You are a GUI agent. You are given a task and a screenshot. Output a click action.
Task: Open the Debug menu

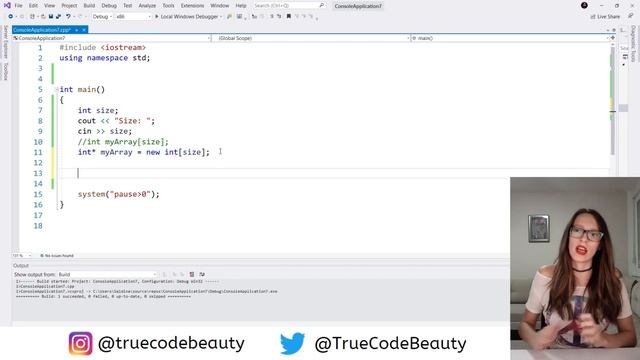coord(109,6)
